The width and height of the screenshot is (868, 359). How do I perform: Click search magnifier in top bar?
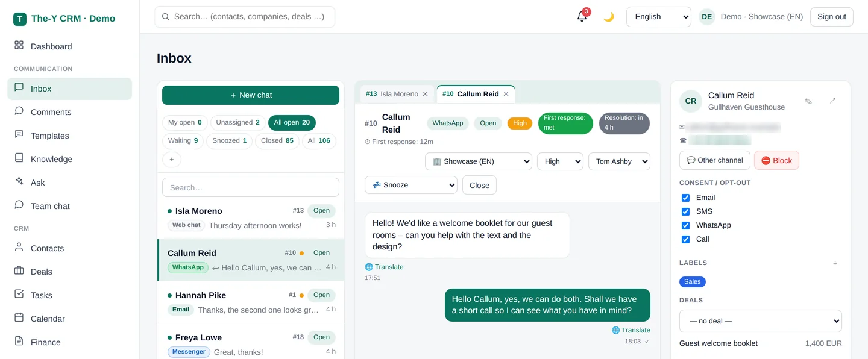pyautogui.click(x=166, y=17)
